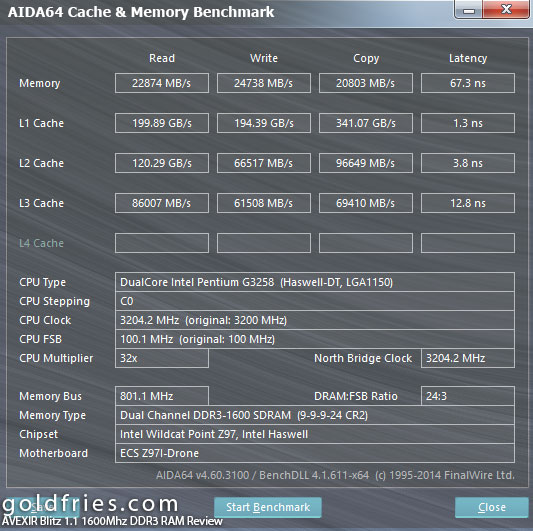The image size is (533, 531).
Task: Click the greyed L4 Cache label
Action: point(41,243)
